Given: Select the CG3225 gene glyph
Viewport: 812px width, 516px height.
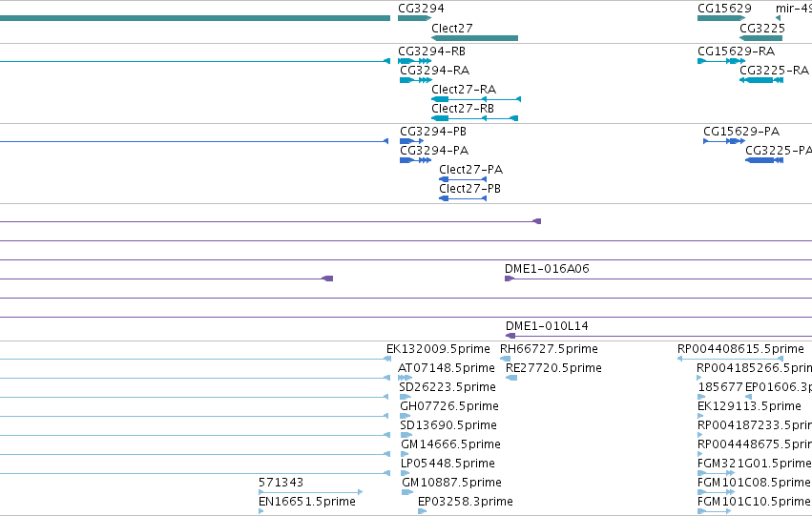Looking at the screenshot, I should click(760, 38).
